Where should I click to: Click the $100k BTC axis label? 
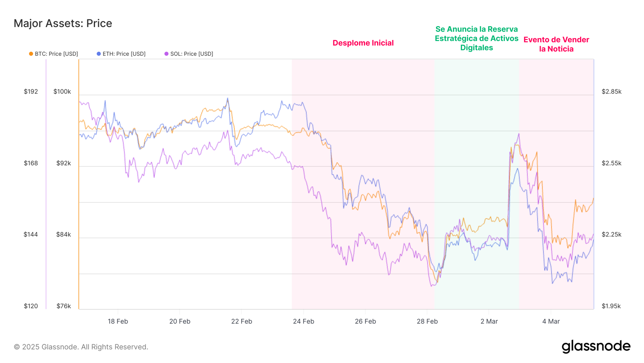click(62, 92)
